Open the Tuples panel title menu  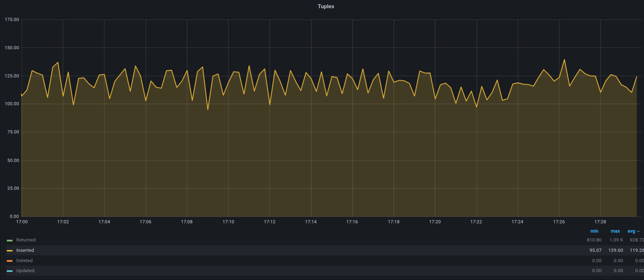(326, 6)
